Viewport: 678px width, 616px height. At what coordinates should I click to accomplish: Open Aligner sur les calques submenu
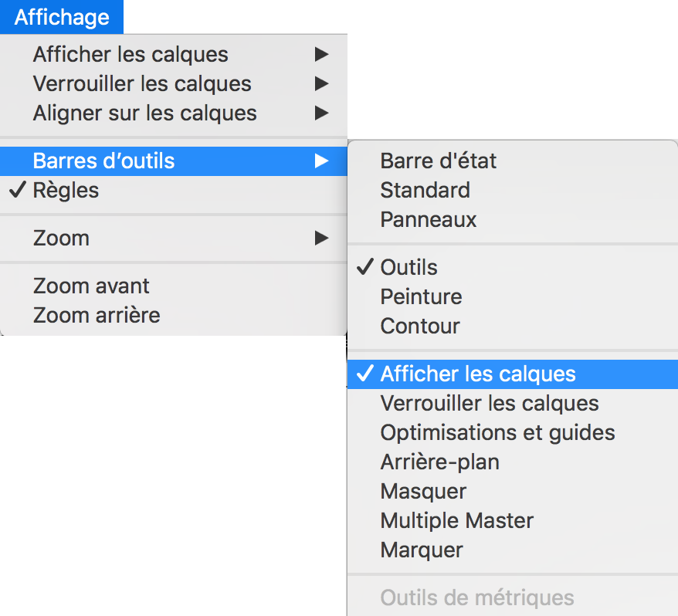(145, 113)
